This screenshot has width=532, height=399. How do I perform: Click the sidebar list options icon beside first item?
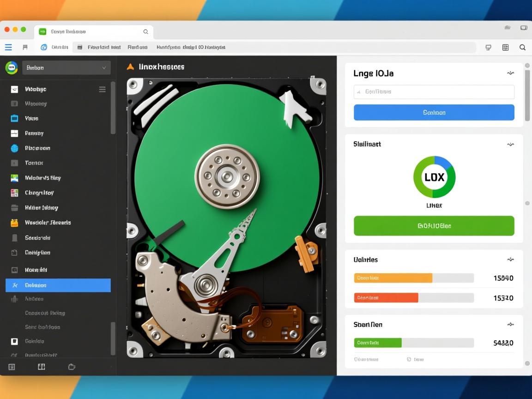(x=102, y=89)
